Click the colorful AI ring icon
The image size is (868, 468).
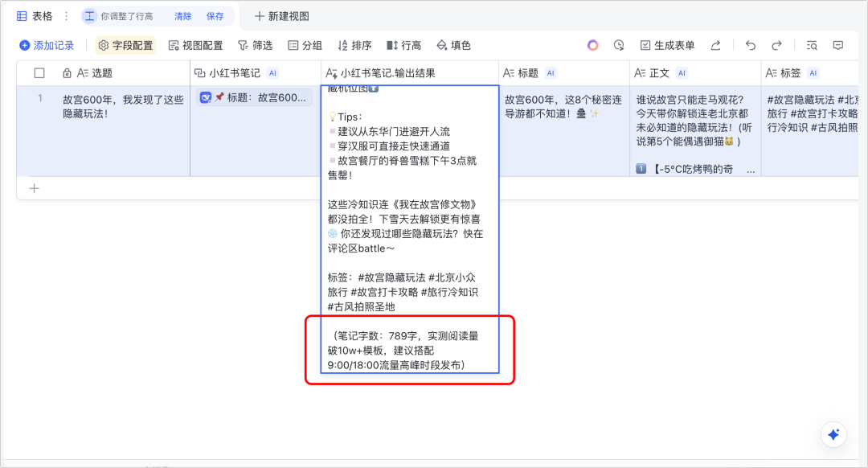coord(593,45)
